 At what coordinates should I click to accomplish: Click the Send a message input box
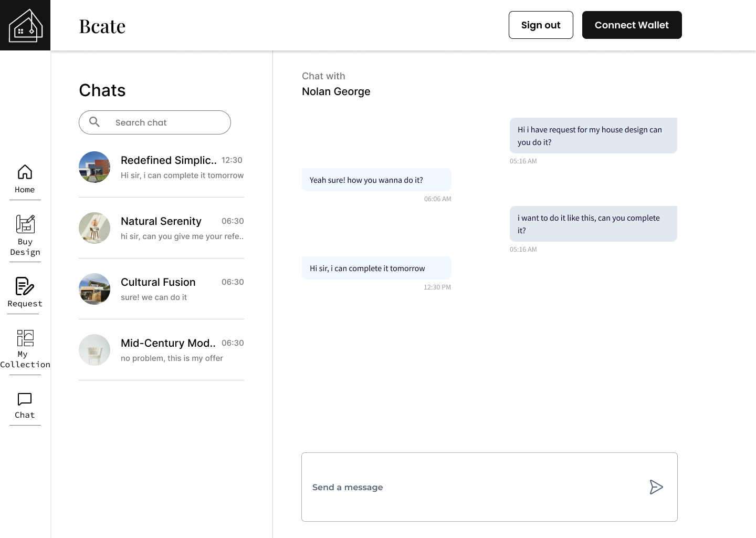coord(472,487)
